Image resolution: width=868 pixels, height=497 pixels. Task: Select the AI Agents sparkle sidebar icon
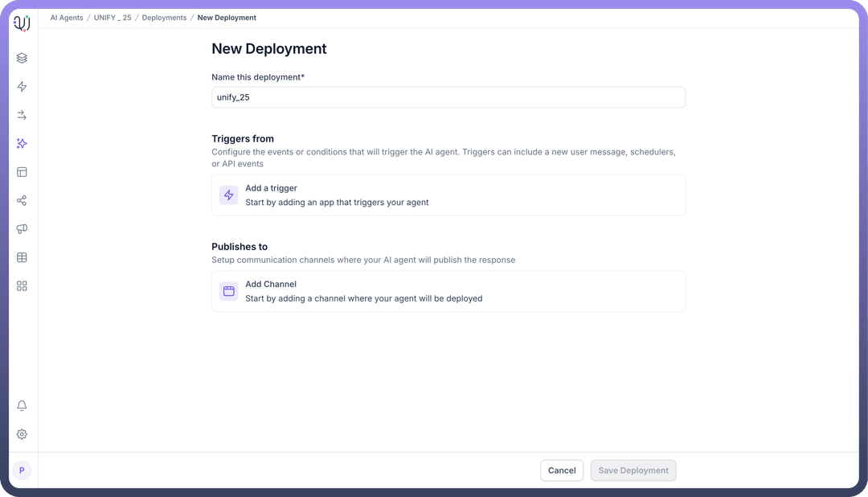[22, 144]
